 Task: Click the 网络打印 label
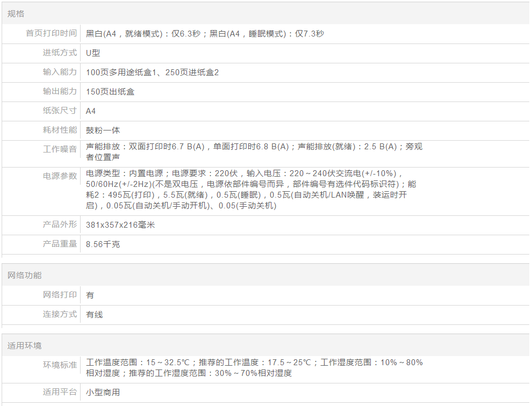click(60, 295)
